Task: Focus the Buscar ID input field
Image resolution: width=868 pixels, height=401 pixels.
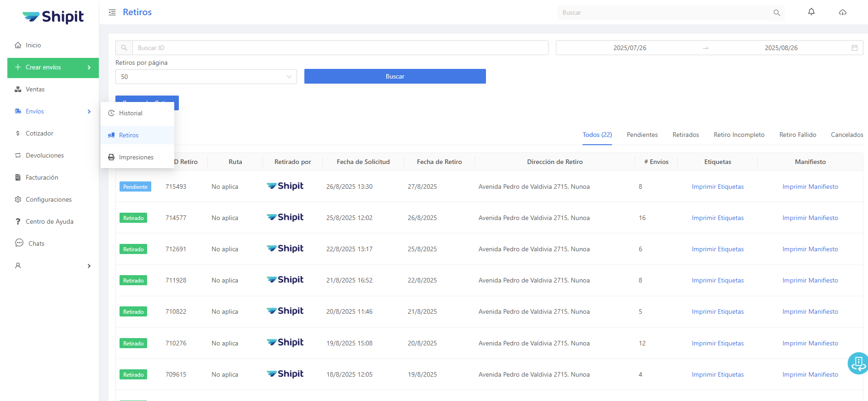Action: [x=340, y=48]
